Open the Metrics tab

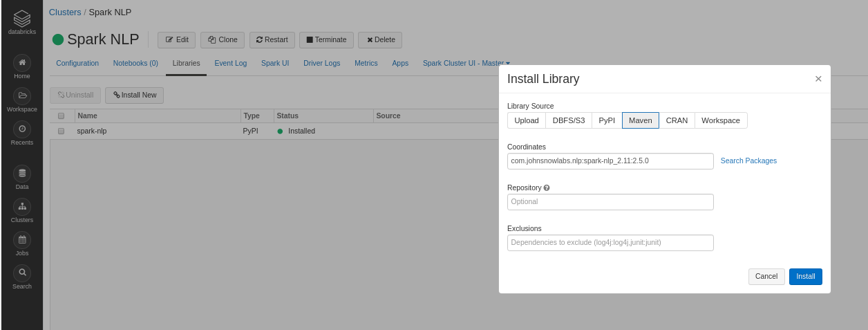[366, 63]
